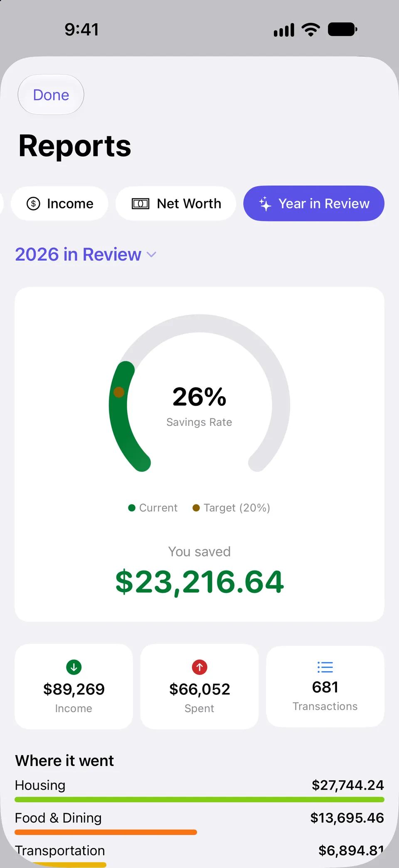The height and width of the screenshot is (868, 399).
Task: Click the Reports page title
Action: coord(75,146)
